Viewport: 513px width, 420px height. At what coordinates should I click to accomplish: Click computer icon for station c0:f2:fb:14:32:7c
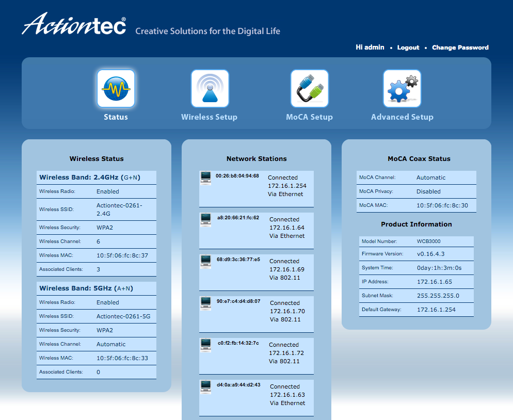[x=205, y=345]
